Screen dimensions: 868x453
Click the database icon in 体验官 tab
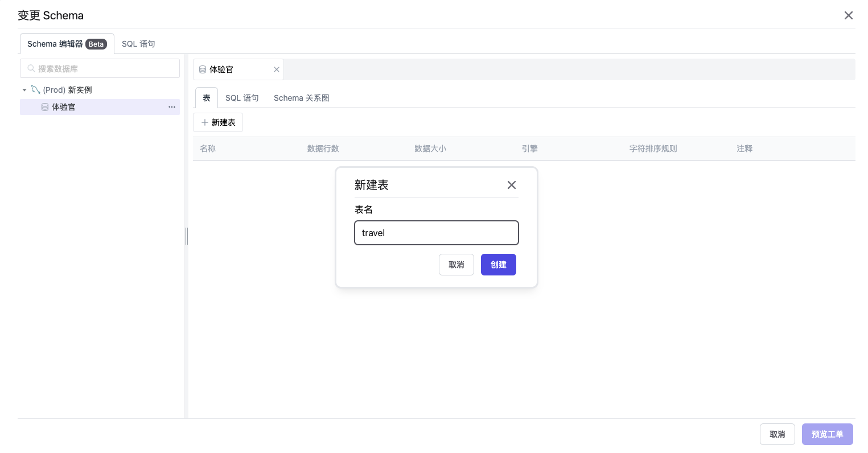pos(203,69)
